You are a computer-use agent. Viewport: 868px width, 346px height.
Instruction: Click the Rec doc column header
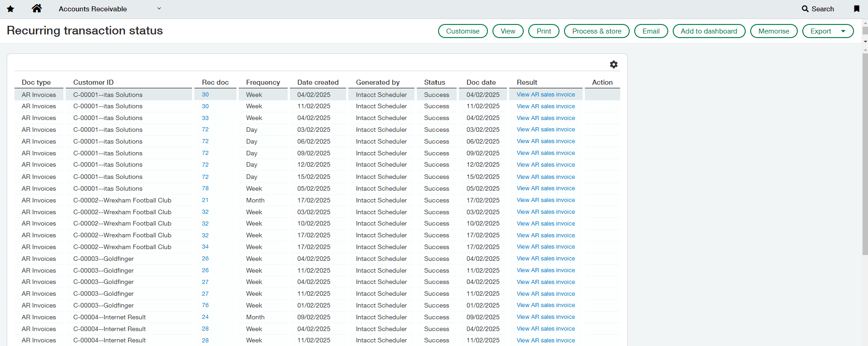click(215, 82)
